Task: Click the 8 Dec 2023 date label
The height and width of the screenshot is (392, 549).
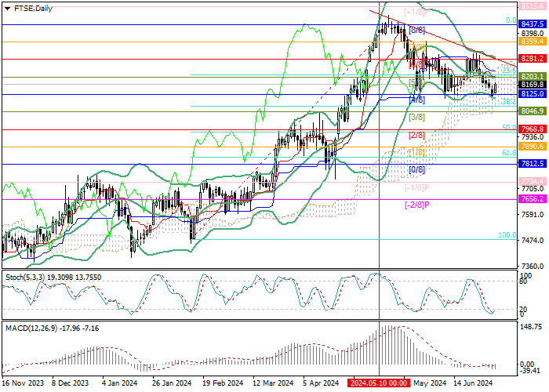Action: pyautogui.click(x=70, y=383)
